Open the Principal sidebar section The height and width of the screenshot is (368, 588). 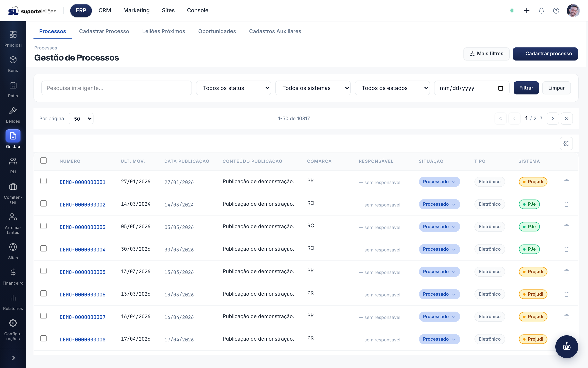tap(13, 39)
